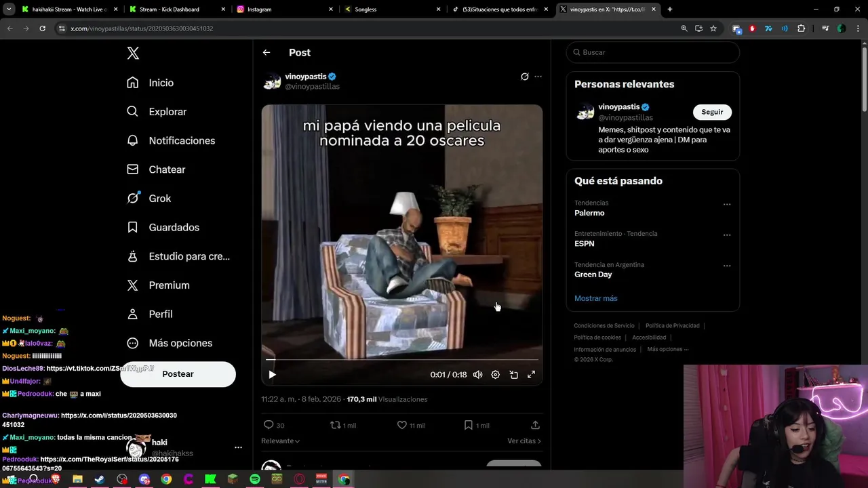Open browser extensions puzzle icon

pyautogui.click(x=802, y=28)
